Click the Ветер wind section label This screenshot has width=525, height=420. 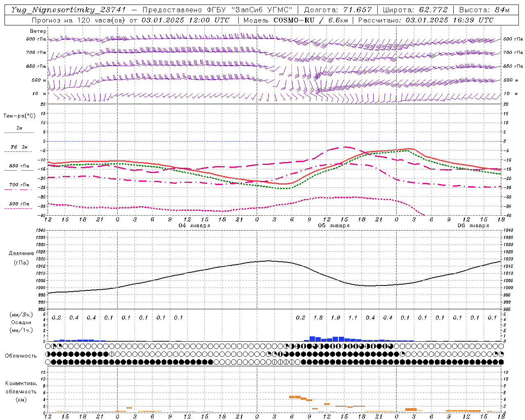pyautogui.click(x=38, y=31)
